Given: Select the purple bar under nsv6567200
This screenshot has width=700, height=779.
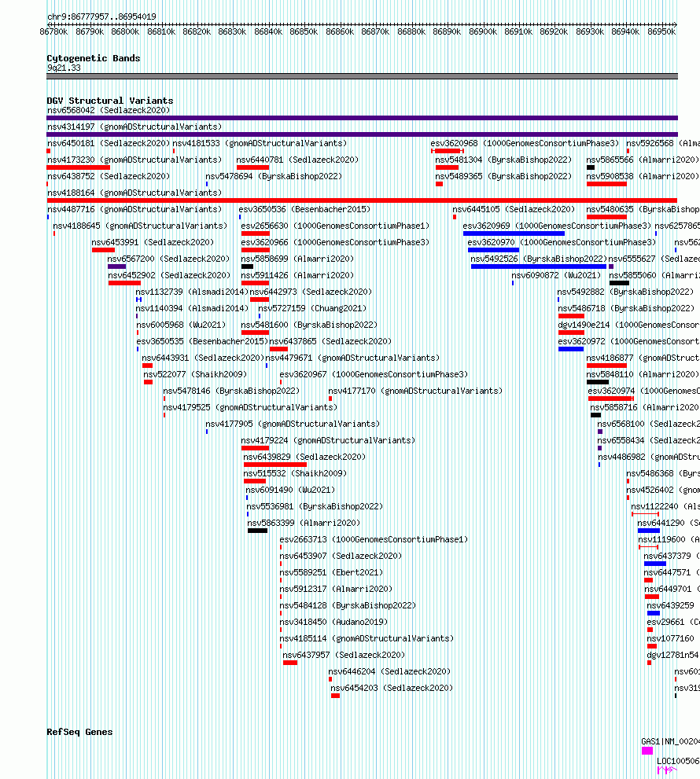Looking at the screenshot, I should click(x=117, y=266).
